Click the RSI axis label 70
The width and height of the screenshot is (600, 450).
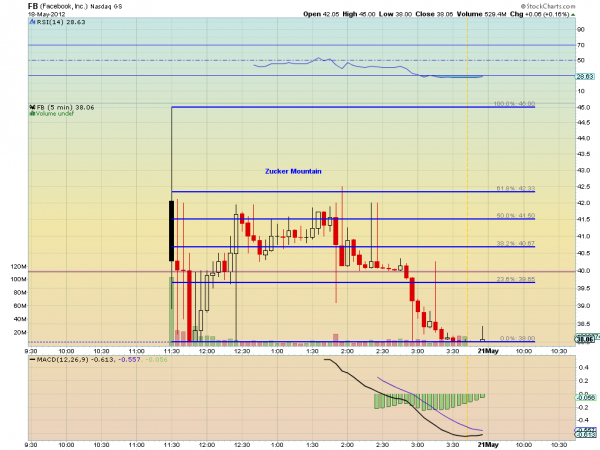pos(581,45)
